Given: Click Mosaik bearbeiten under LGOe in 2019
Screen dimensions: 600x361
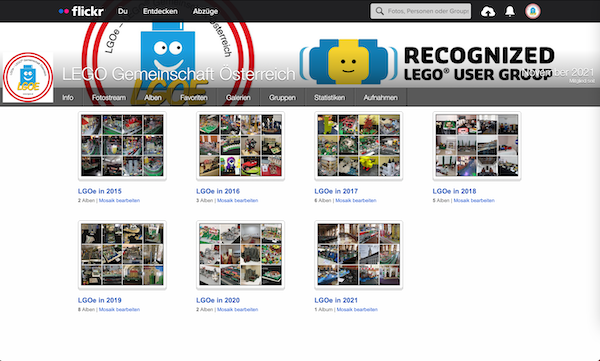Looking at the screenshot, I should [119, 310].
